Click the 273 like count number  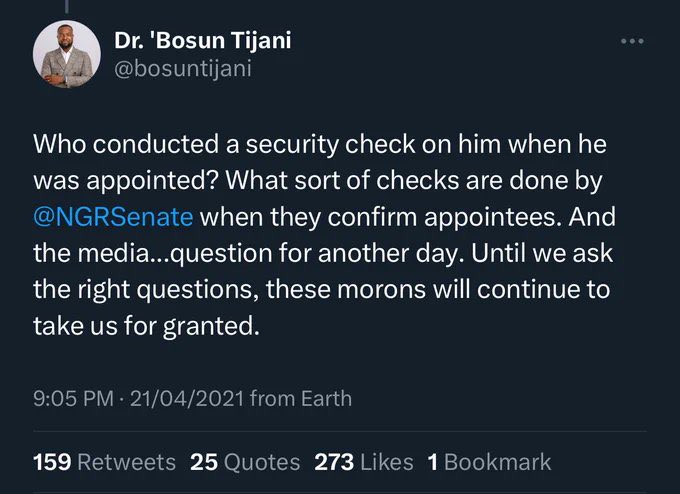(x=334, y=461)
